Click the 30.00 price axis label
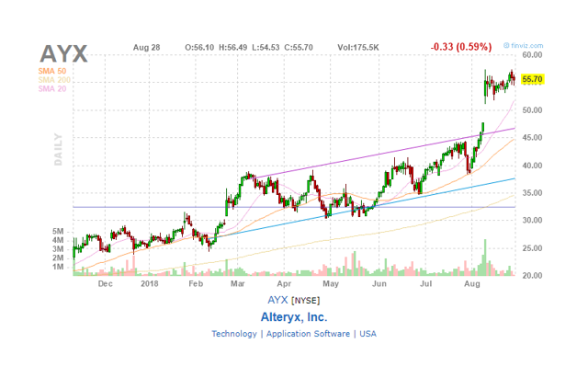588x378 pixels. 533,221
